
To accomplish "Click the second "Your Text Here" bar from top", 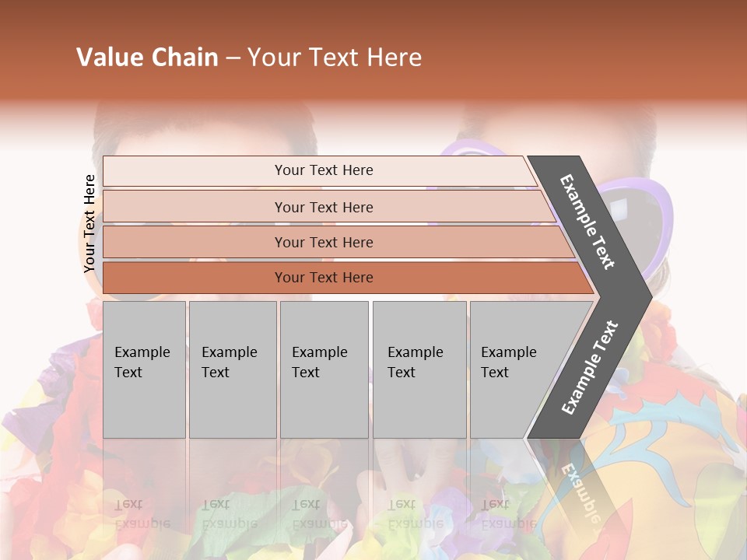I will tap(323, 207).
